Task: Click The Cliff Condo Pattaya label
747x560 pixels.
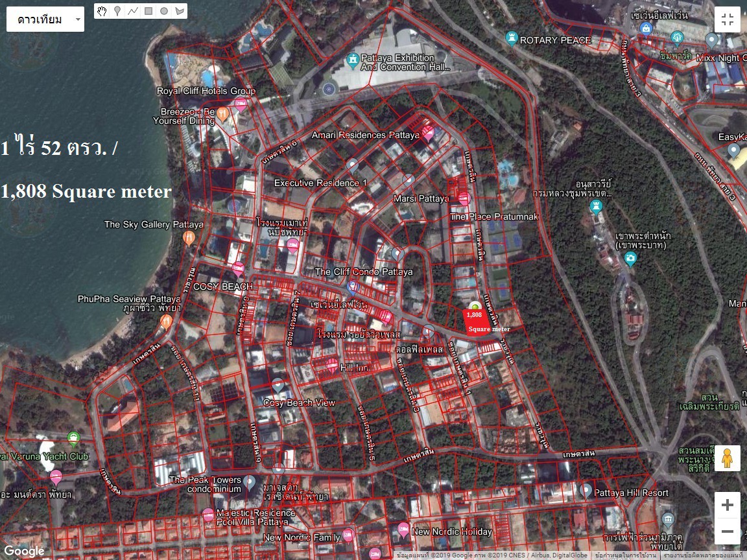Action: [x=364, y=272]
